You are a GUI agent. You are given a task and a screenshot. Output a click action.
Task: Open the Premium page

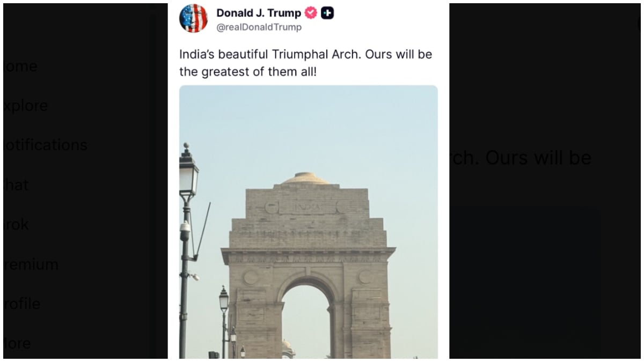point(30,264)
